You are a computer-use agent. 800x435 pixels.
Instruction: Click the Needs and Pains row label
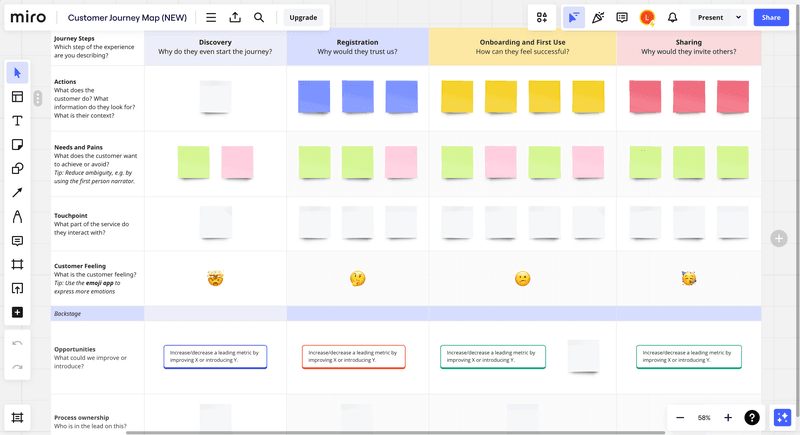pos(79,147)
